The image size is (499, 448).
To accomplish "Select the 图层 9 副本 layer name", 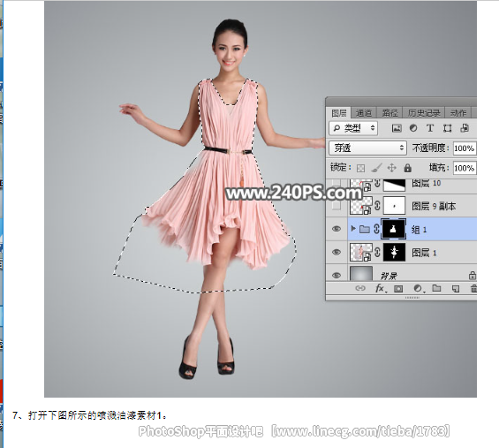I will click(x=434, y=207).
